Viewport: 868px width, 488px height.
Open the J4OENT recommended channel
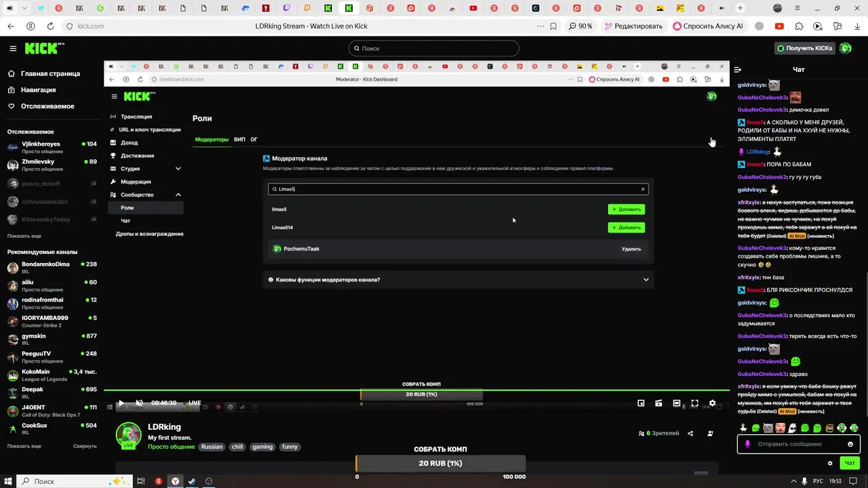click(x=52, y=411)
